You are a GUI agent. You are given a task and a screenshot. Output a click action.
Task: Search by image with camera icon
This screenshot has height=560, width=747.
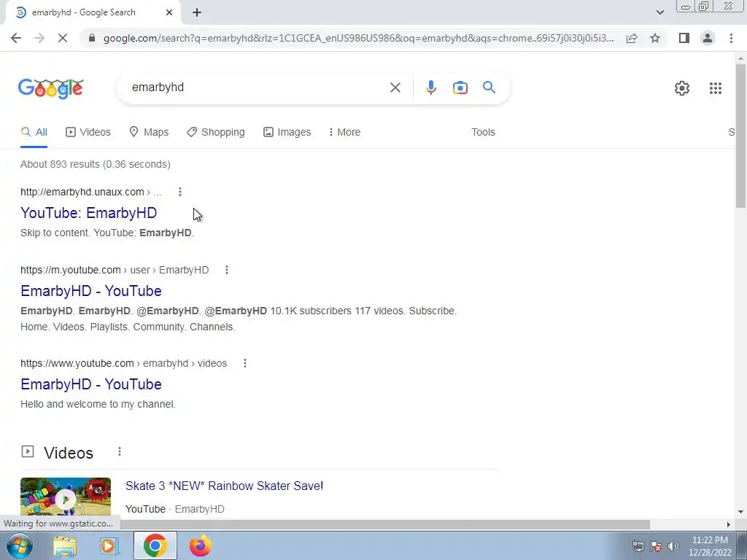460,87
